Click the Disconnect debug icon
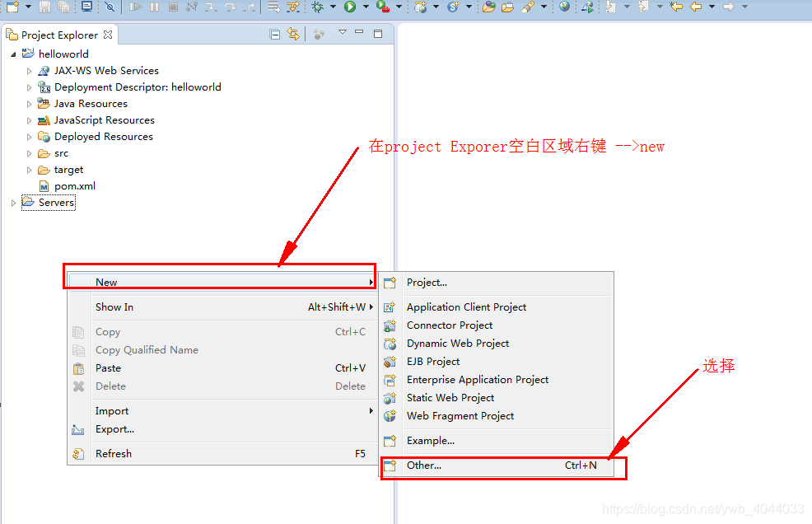 pos(192,7)
